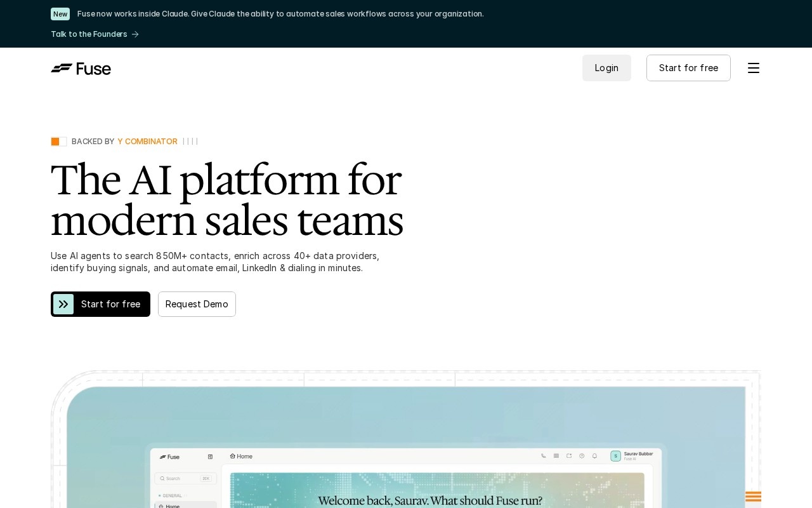Open the hamburger navigation menu
This screenshot has height=508, width=812.
pos(754,68)
